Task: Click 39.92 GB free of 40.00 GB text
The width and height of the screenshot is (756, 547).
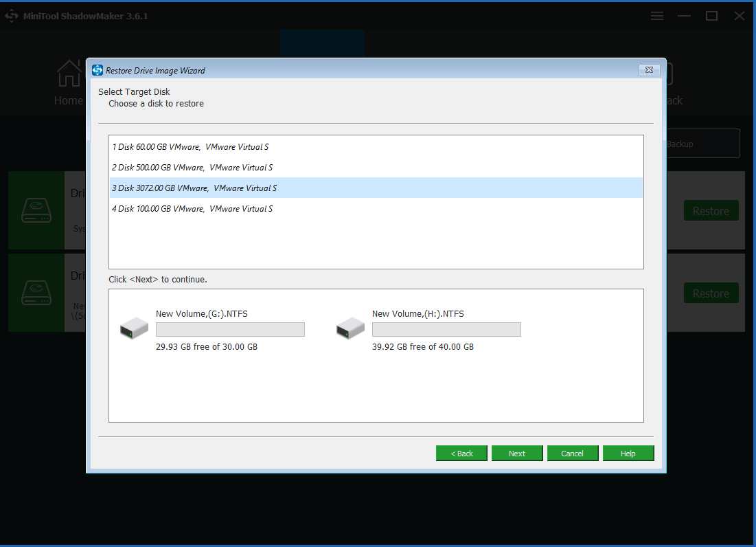Action: (x=422, y=347)
